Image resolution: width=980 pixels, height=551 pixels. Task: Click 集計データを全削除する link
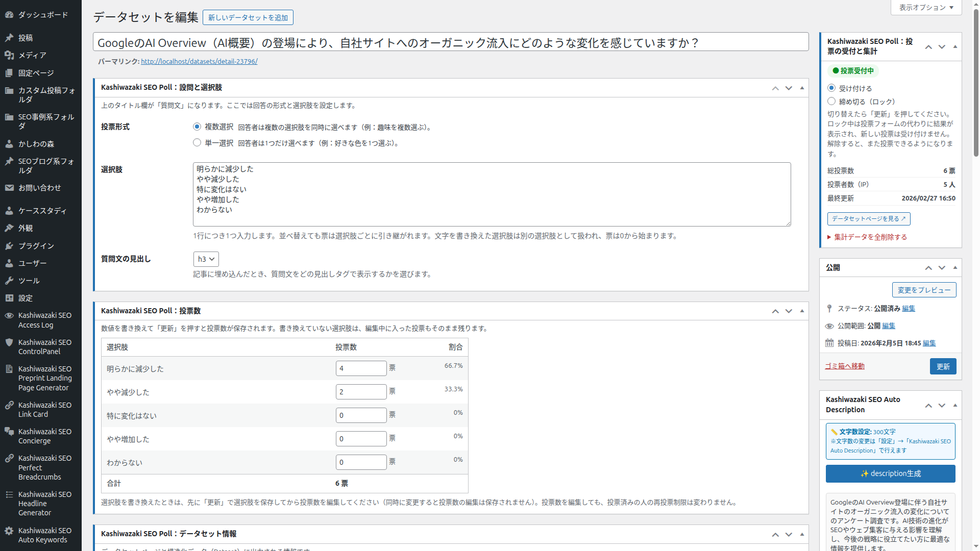click(871, 237)
